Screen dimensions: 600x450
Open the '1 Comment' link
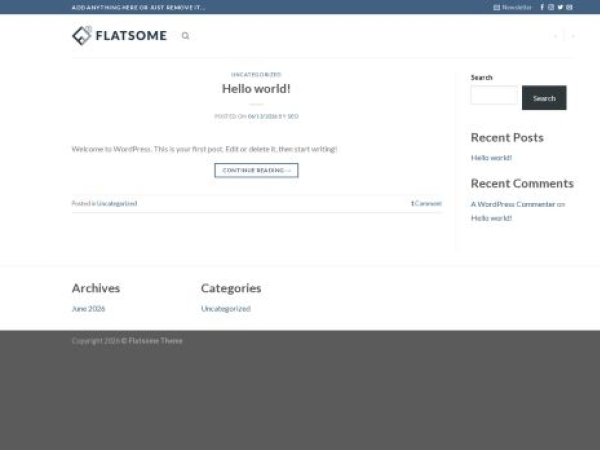(426, 203)
